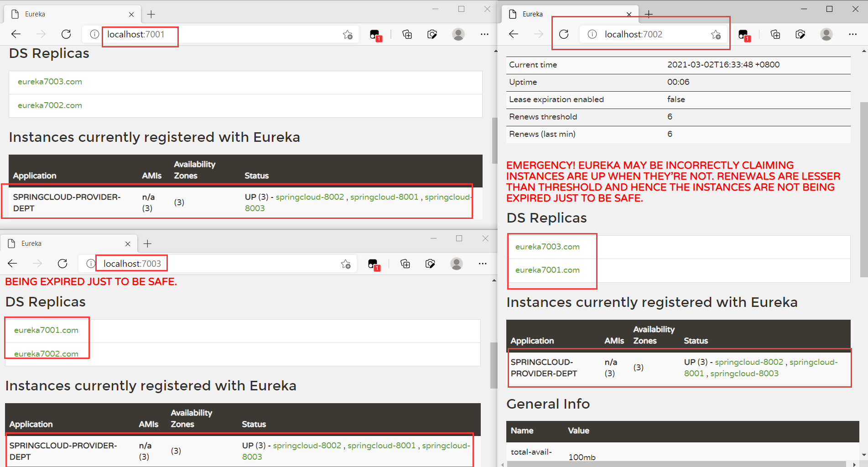
Task: Open profile avatar in localhost:7001 window
Action: [458, 34]
